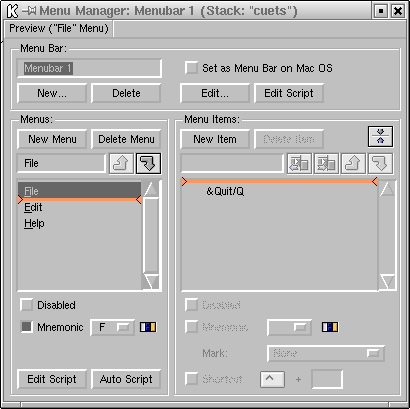Viewport: 410px width, 409px height.
Task: Move the menu item down with the arrow
Action: [x=380, y=163]
